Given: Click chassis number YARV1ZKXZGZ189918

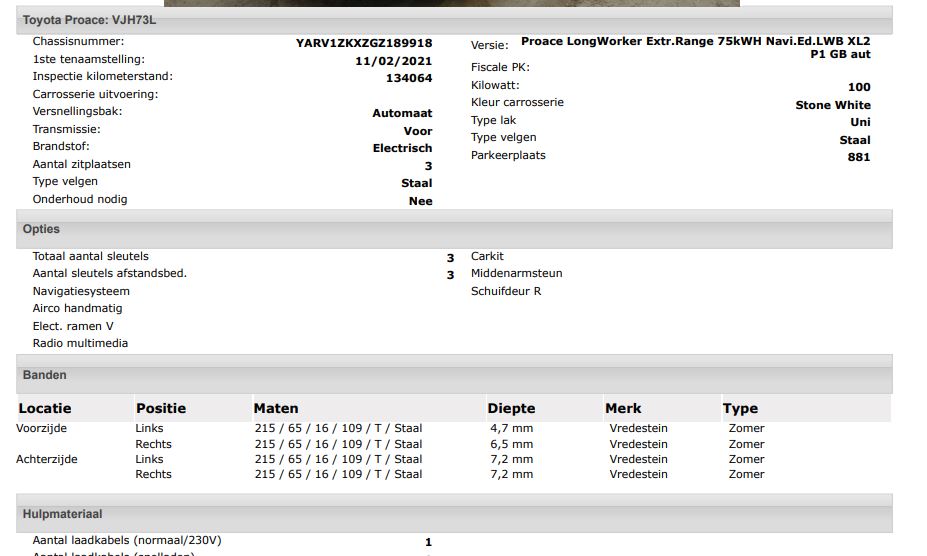Looking at the screenshot, I should click(364, 43).
